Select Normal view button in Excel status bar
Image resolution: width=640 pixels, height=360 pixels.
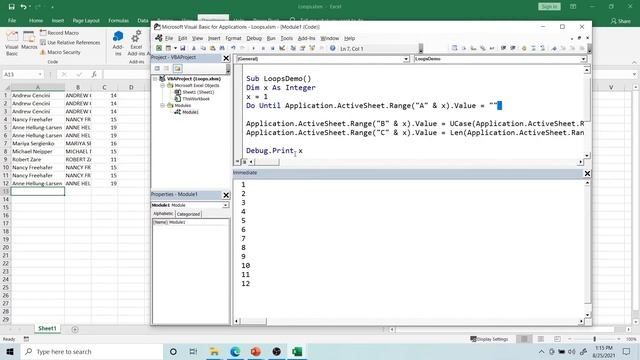524,339
